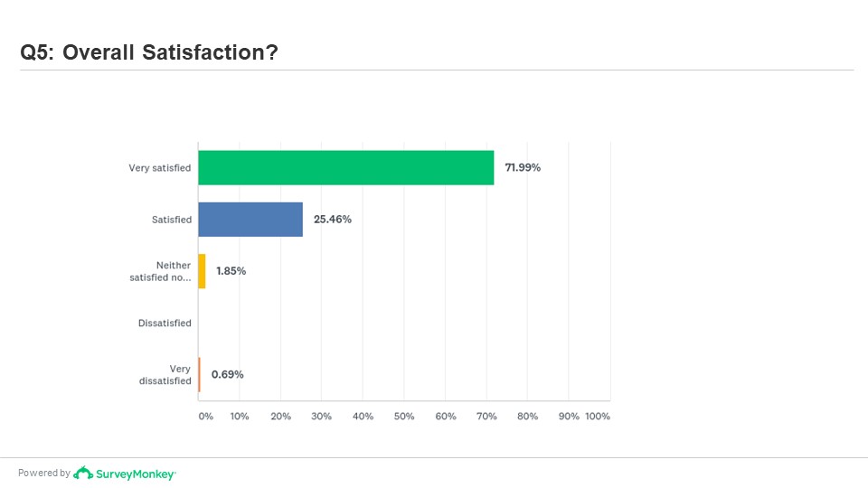This screenshot has height=488, width=868.
Task: Click the Q5: Overall Satisfaction? title
Action: coord(149,53)
